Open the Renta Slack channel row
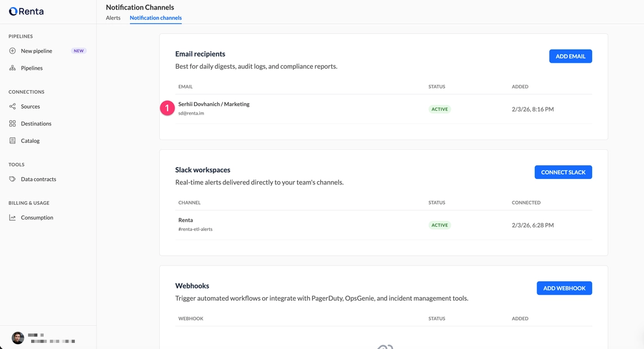Viewport: 644px width, 349px height. [185, 220]
